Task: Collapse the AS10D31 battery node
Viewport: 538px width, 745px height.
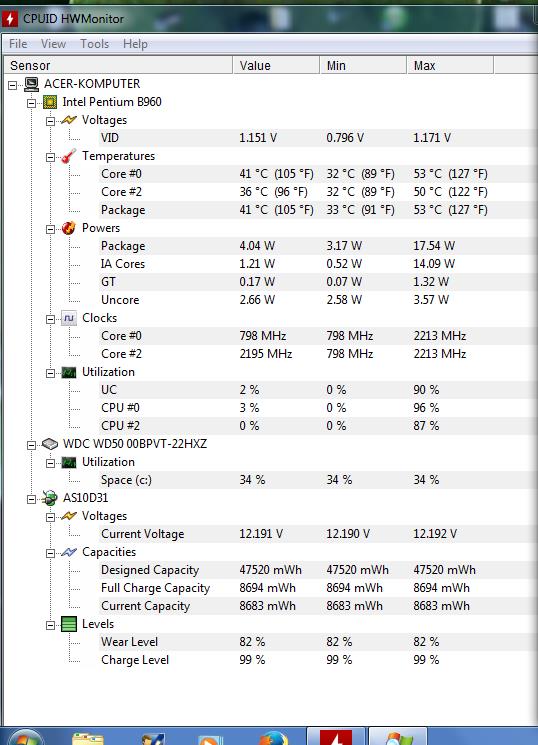Action: coord(31,499)
